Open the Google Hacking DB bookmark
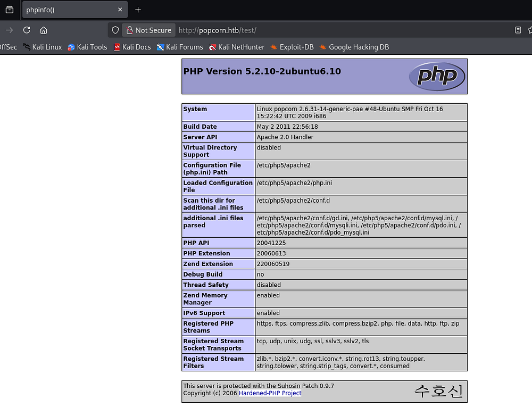532x407 pixels. [x=354, y=47]
